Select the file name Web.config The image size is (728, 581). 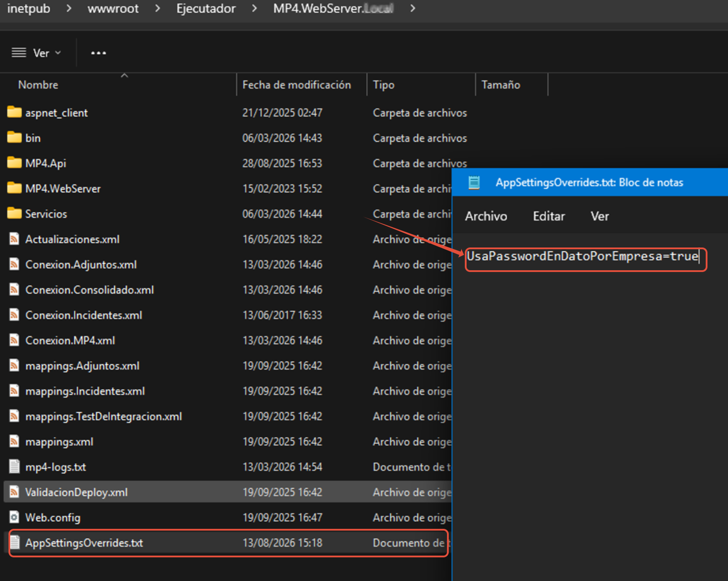pyautogui.click(x=53, y=518)
